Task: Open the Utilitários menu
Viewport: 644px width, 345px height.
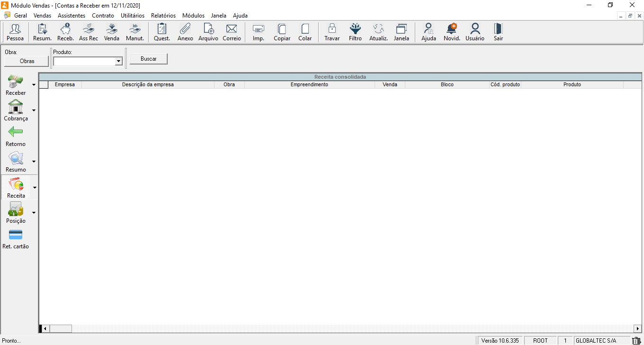Action: (x=133, y=16)
